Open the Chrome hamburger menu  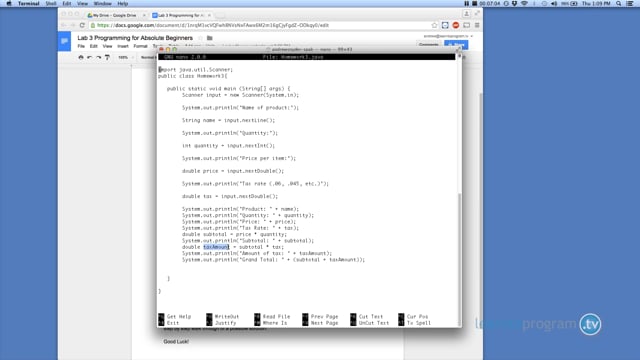point(477,25)
